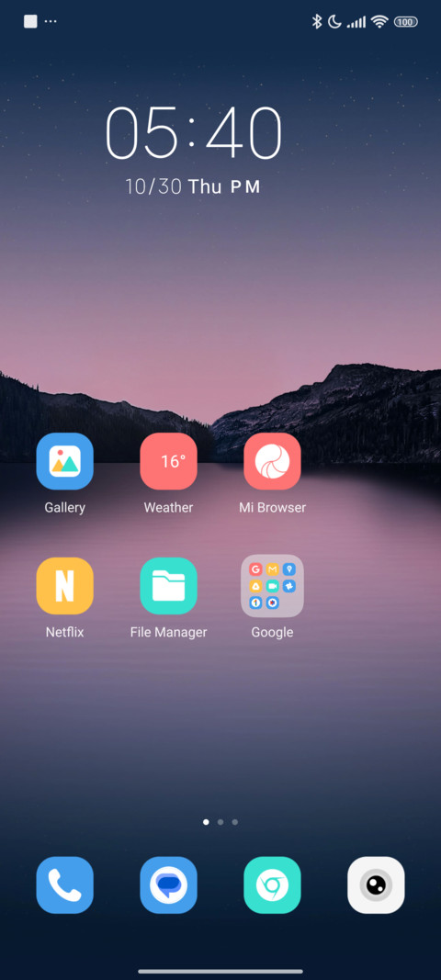Launch Chrome browser from the dock

point(272,885)
